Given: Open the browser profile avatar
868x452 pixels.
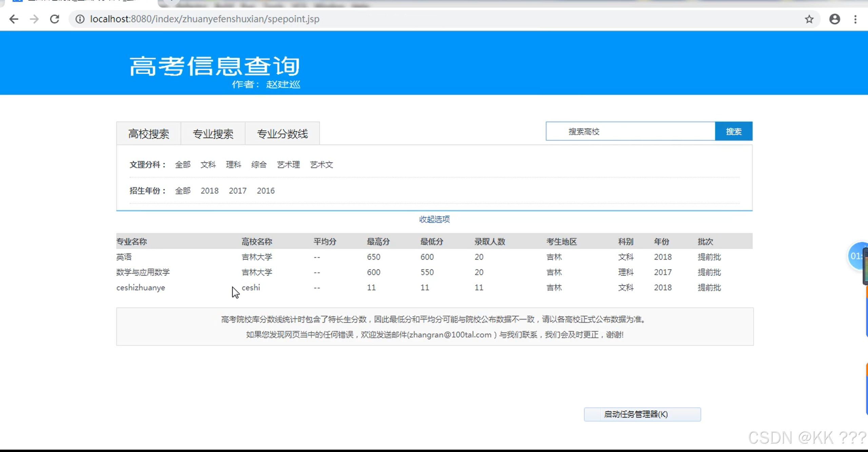Looking at the screenshot, I should pyautogui.click(x=834, y=19).
